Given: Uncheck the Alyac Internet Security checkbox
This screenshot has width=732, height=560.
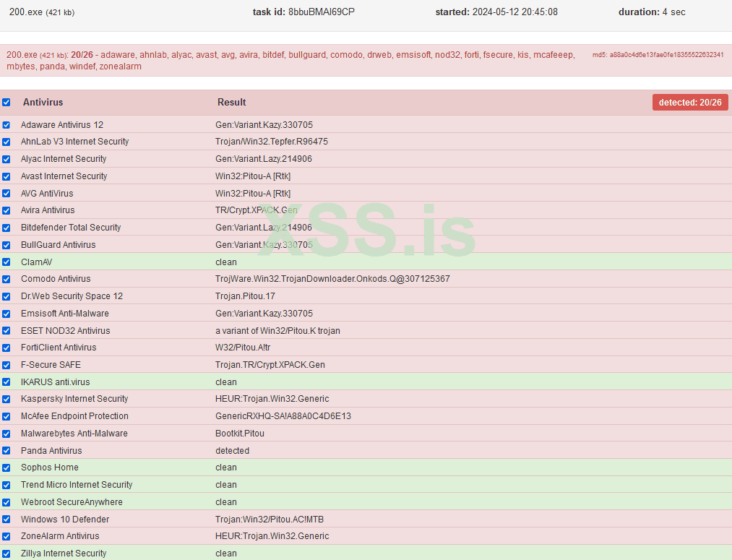Looking at the screenshot, I should 6,159.
